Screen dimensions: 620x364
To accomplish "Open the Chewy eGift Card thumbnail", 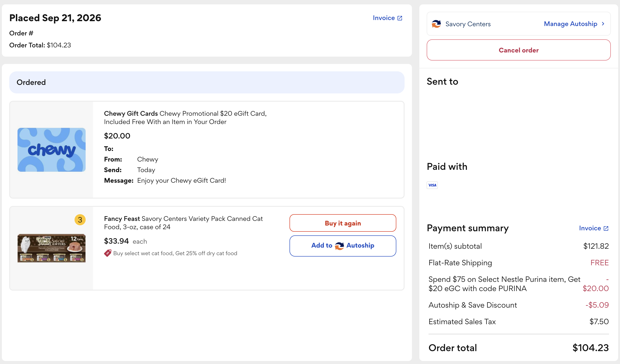I will [x=51, y=150].
